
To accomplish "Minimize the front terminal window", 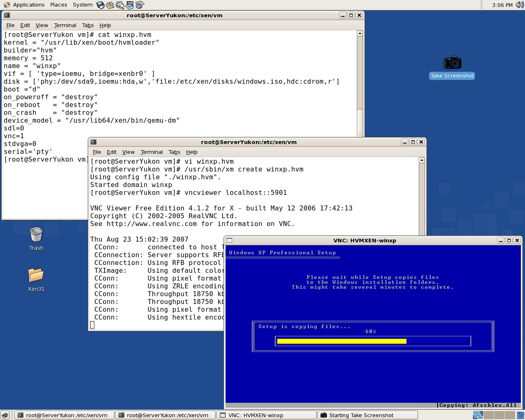I will coord(405,142).
